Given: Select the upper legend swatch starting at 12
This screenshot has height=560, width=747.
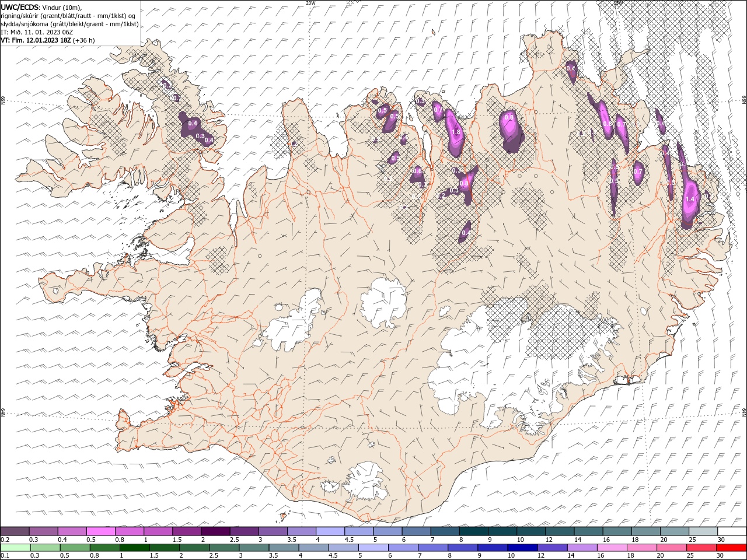Looking at the screenshot, I should (x=560, y=531).
